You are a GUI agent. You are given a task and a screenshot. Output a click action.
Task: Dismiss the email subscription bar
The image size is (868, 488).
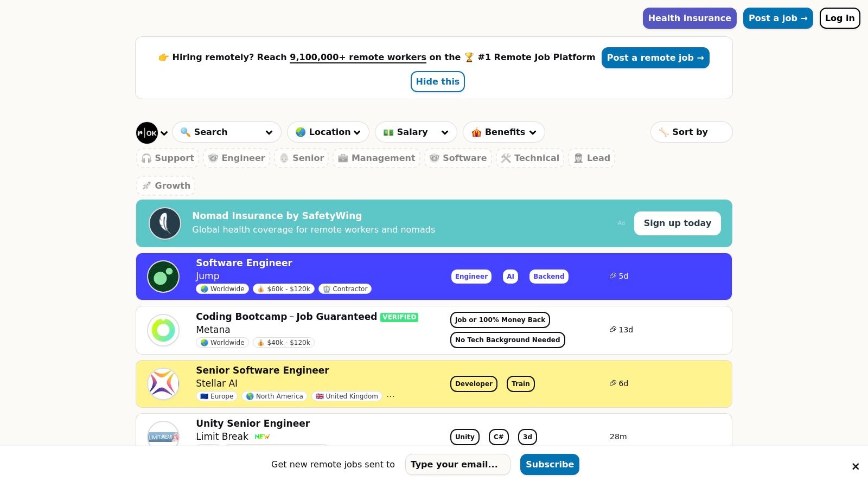pyautogui.click(x=855, y=466)
